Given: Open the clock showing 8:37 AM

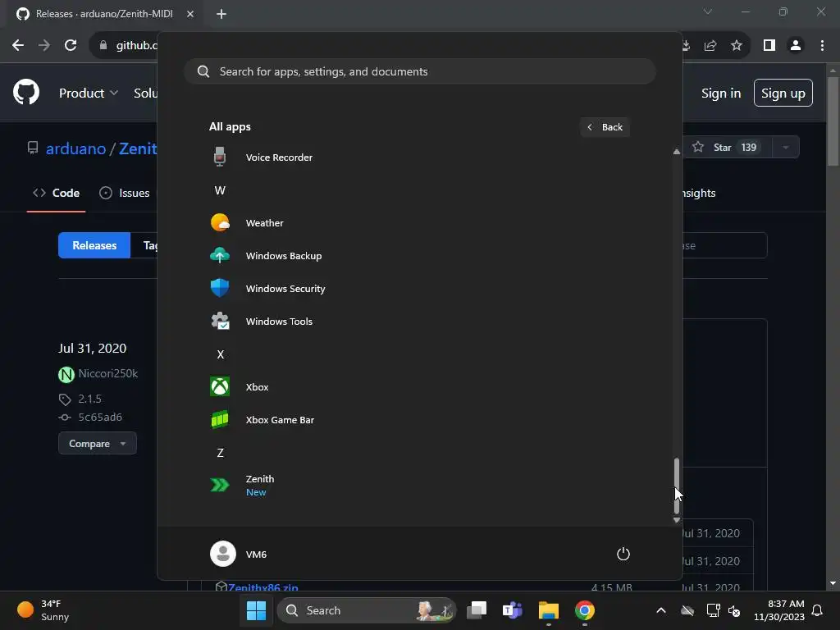Looking at the screenshot, I should [x=779, y=610].
